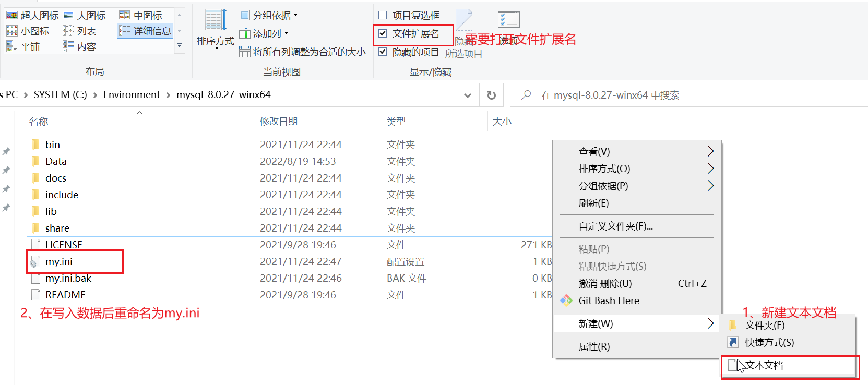Click the search magnifier icon
This screenshot has width=868, height=385.
pyautogui.click(x=526, y=95)
